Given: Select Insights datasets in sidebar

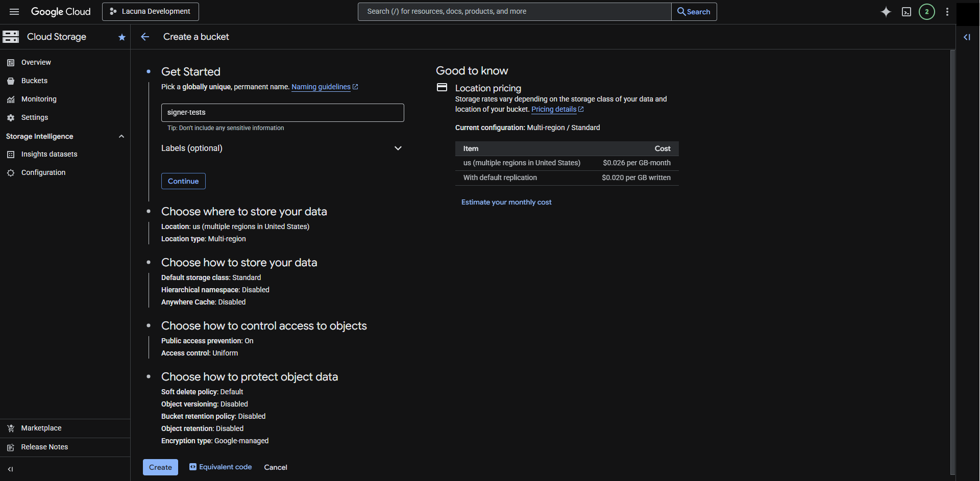Looking at the screenshot, I should 49,154.
